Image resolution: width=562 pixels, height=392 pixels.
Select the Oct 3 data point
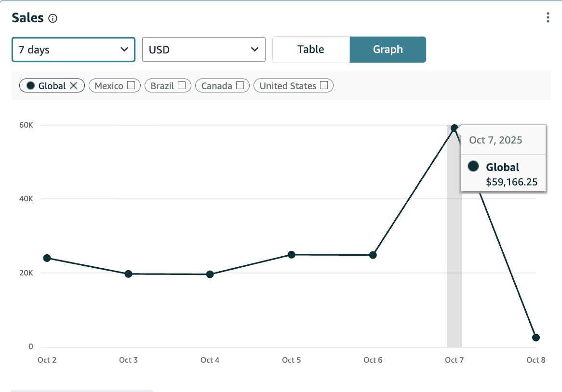click(x=129, y=274)
